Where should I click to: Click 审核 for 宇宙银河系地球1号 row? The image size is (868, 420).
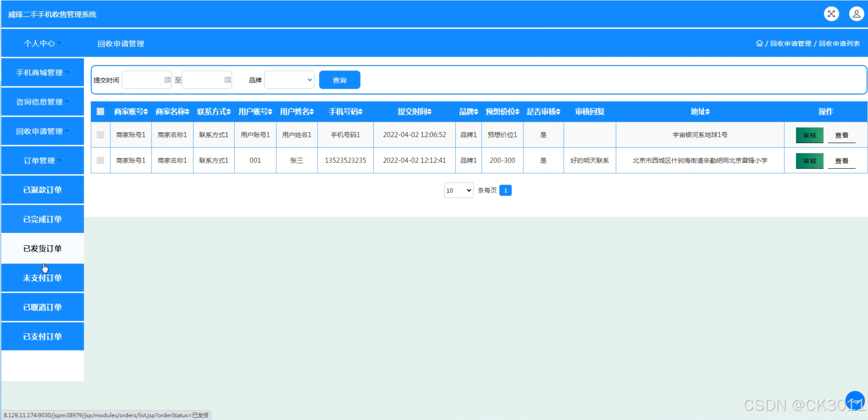(809, 135)
